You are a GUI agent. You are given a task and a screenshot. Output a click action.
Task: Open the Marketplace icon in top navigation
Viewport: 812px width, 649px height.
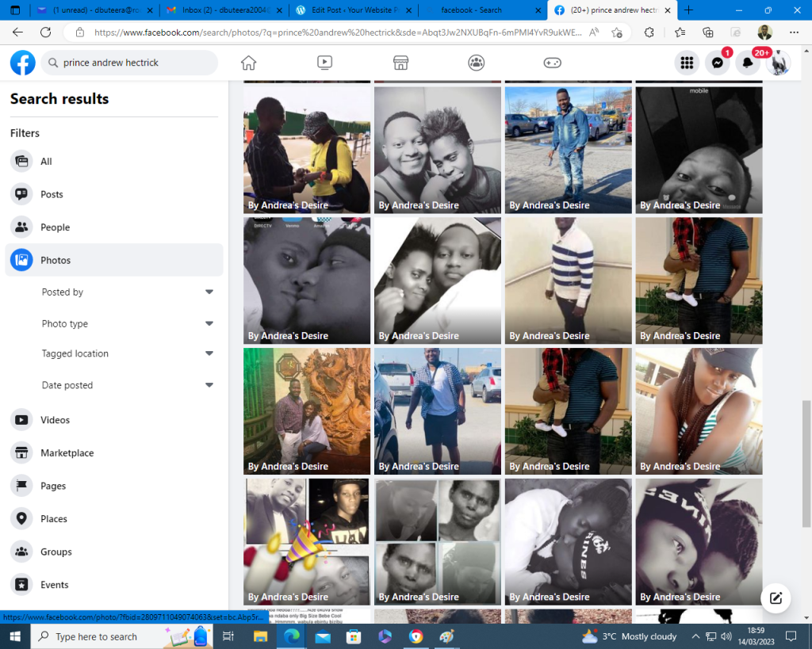(400, 63)
